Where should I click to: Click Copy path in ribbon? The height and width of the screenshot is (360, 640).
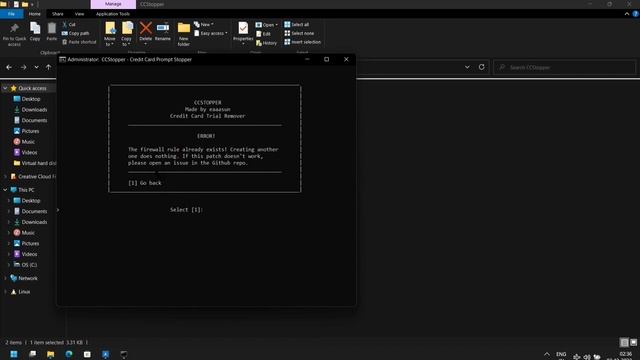[x=76, y=33]
